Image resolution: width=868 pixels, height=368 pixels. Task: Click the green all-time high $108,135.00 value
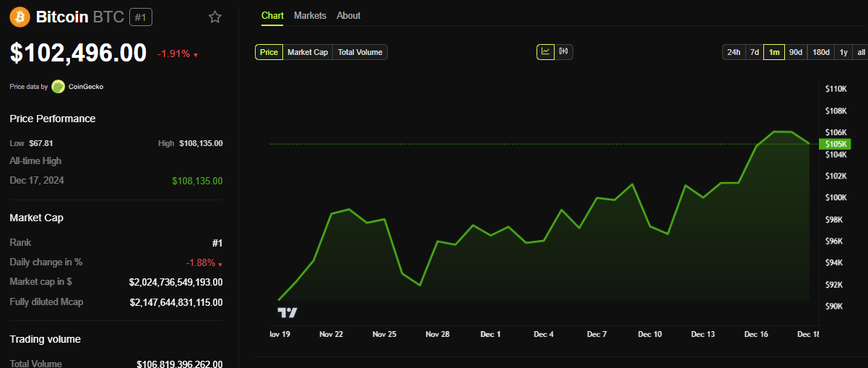197,181
